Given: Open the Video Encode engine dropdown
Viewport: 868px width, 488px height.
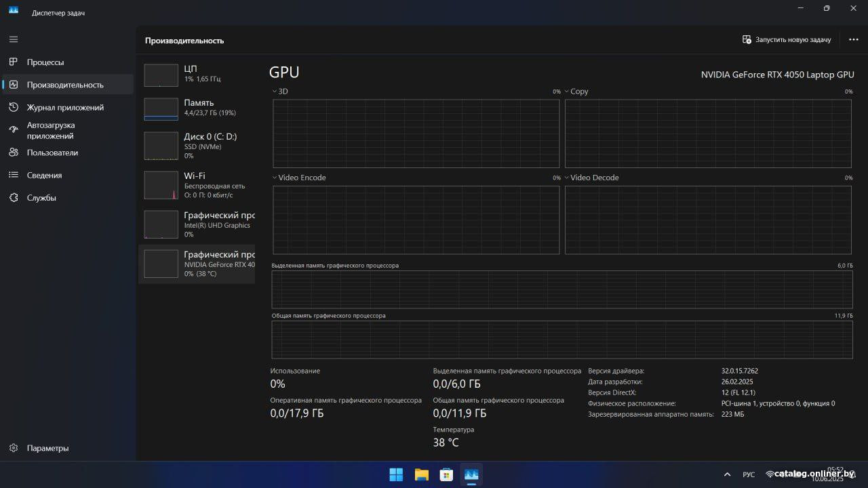Looking at the screenshot, I should coord(275,178).
